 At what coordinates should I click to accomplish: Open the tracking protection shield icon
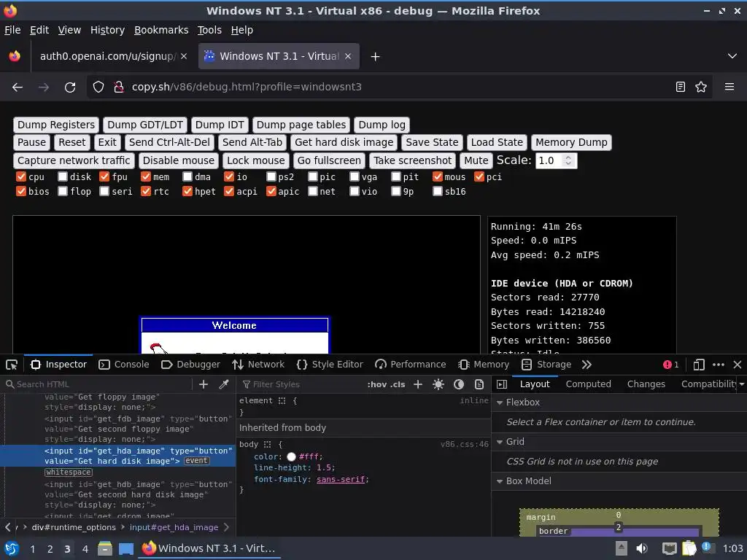(98, 87)
